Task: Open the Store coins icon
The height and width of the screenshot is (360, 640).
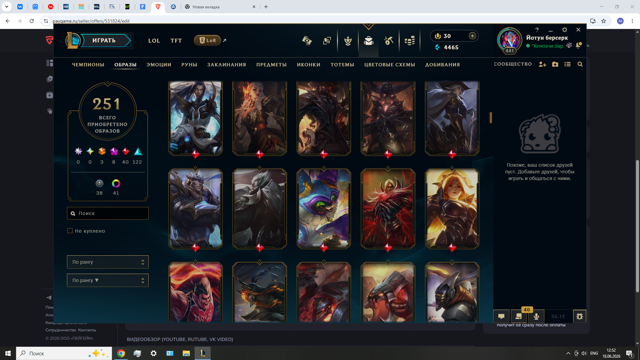Action: [409, 40]
